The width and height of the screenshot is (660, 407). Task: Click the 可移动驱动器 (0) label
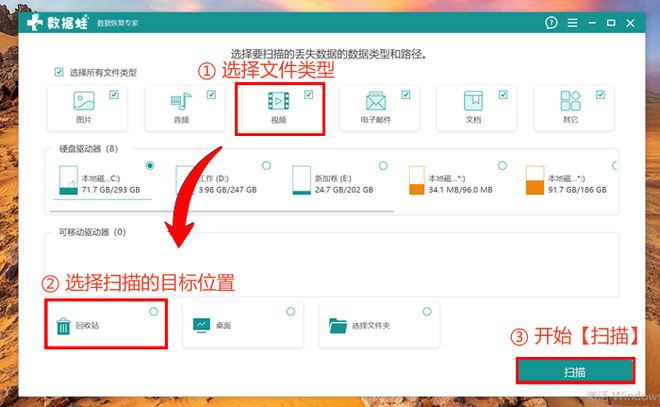coord(92,232)
